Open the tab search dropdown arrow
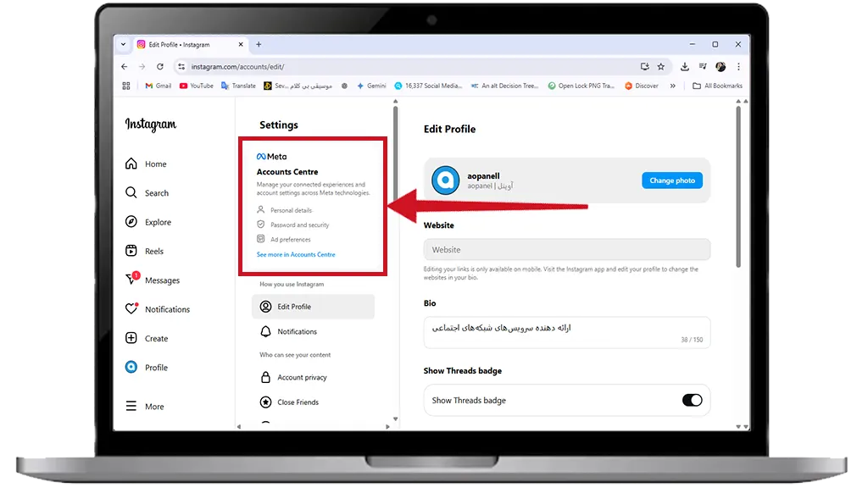The height and width of the screenshot is (488, 868). 124,44
